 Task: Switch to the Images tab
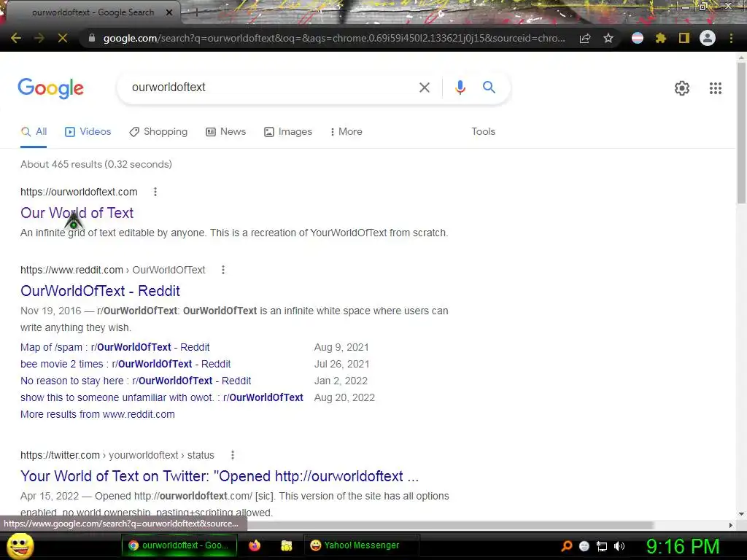coord(288,132)
